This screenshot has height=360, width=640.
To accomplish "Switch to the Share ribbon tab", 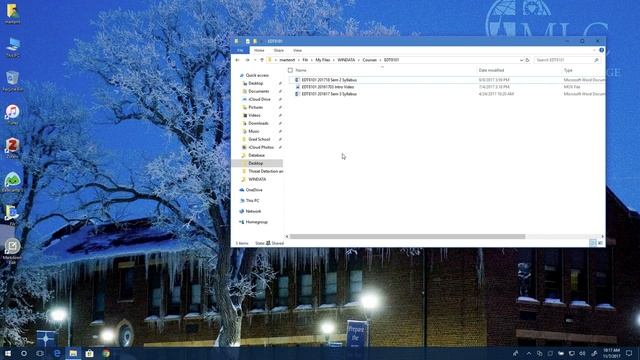I will point(279,50).
